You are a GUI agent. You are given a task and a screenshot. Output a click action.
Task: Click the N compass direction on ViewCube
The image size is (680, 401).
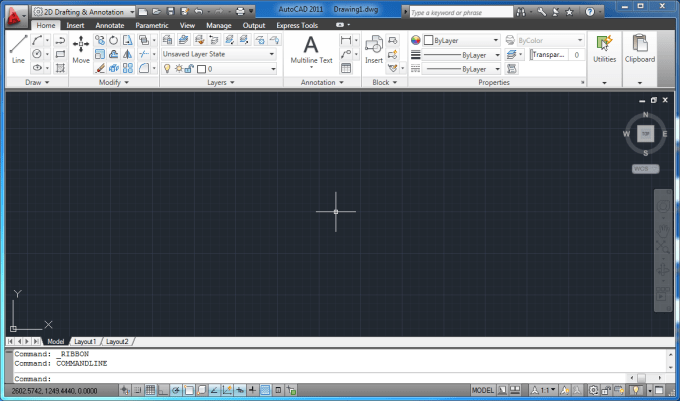645,114
